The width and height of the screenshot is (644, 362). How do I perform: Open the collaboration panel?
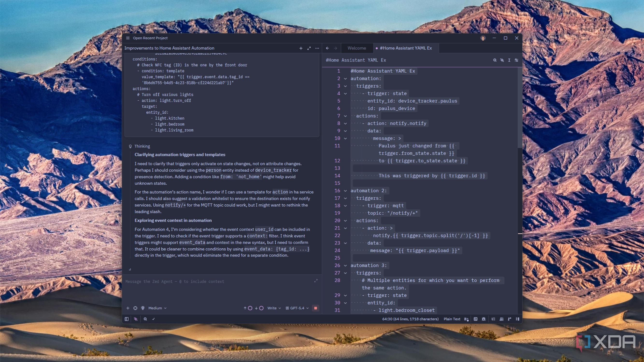coord(501,319)
